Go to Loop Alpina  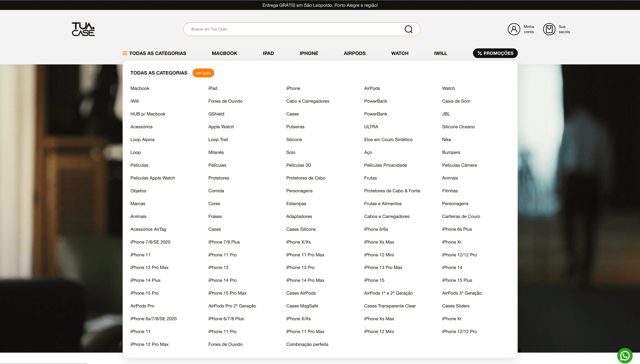[142, 139]
